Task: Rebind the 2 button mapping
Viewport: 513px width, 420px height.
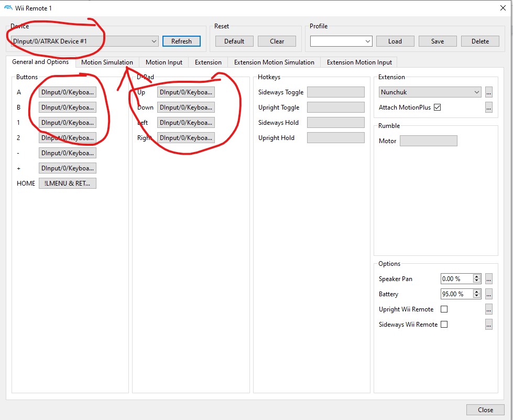Action: pyautogui.click(x=68, y=138)
